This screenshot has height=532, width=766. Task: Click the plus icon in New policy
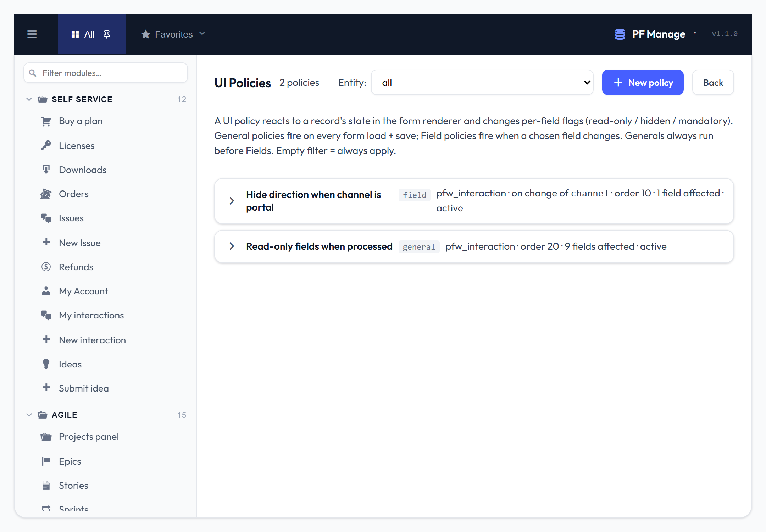pos(618,82)
